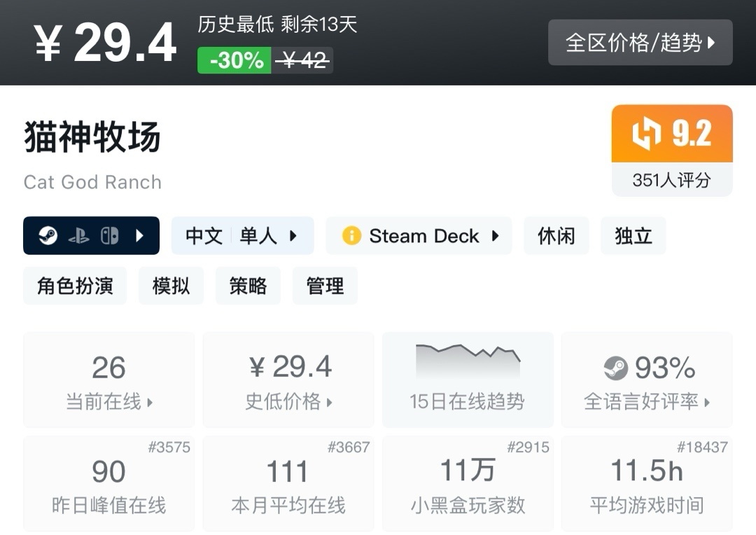Open 史低价格 lowest price history
The width and height of the screenshot is (756, 535).
pyautogui.click(x=288, y=380)
